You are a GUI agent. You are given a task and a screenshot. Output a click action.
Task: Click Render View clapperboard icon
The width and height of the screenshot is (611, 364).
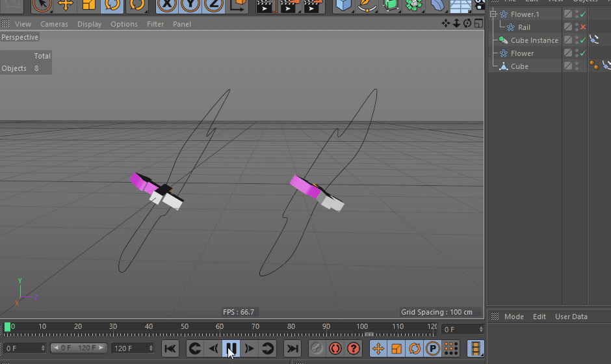pos(265,6)
